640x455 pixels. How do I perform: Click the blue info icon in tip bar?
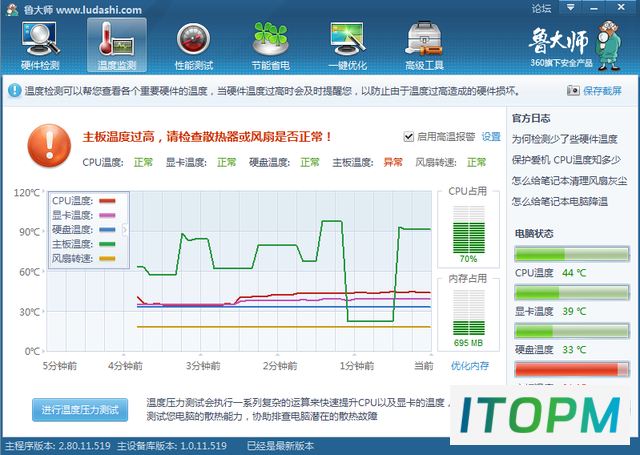click(x=15, y=90)
